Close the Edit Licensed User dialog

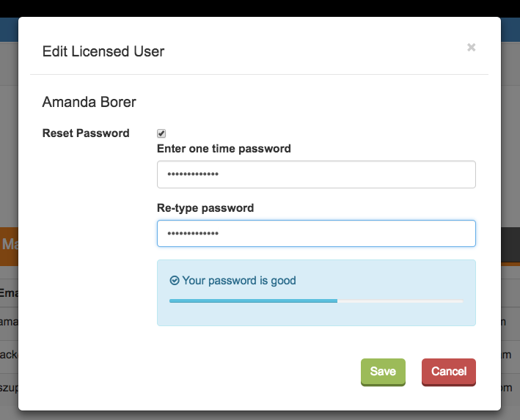(x=472, y=48)
